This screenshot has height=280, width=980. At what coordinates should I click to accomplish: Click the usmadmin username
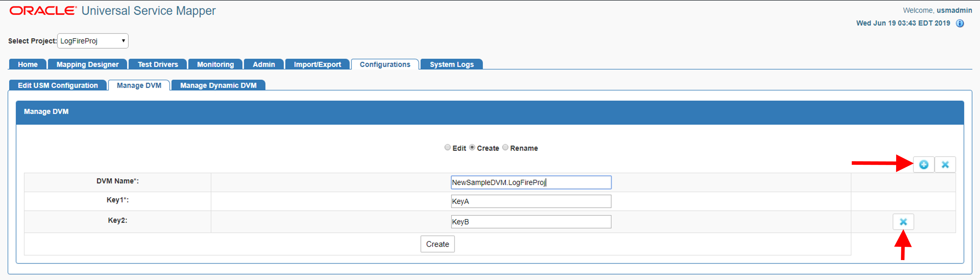pyautogui.click(x=954, y=10)
